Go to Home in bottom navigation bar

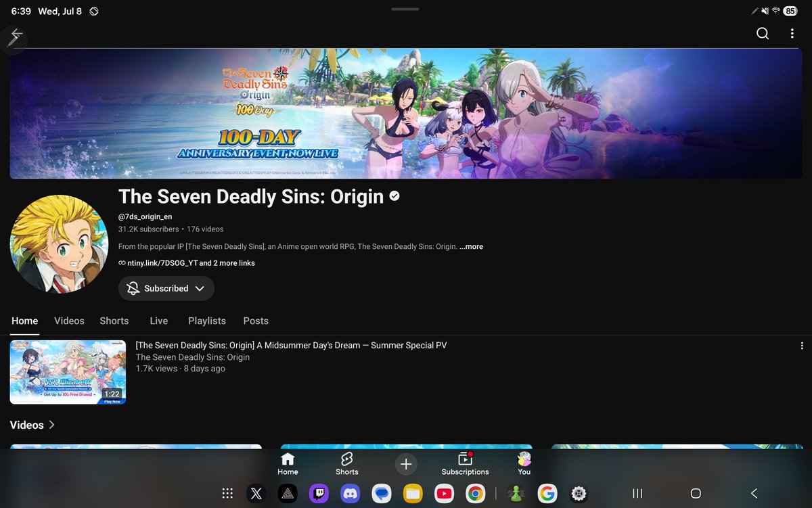point(288,464)
